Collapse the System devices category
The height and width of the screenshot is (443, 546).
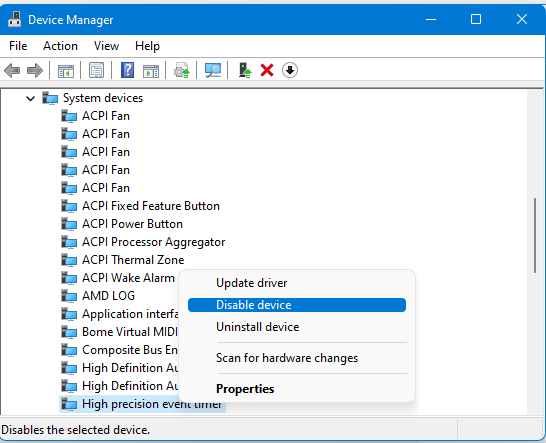pos(31,99)
